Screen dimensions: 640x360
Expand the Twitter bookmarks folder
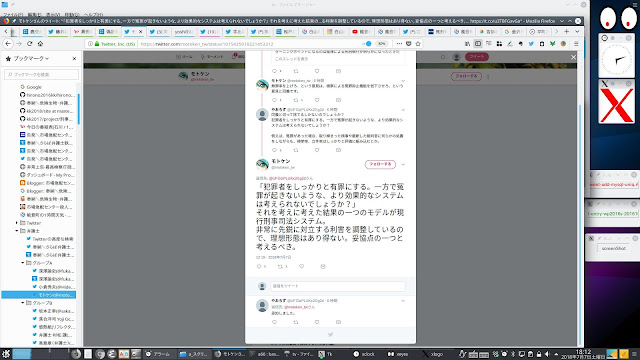pos(17,223)
